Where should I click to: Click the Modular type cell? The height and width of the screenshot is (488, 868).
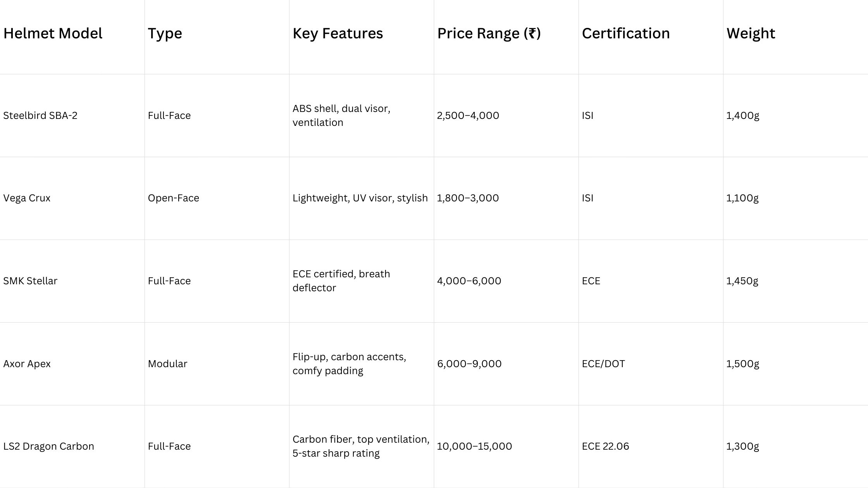click(x=167, y=364)
